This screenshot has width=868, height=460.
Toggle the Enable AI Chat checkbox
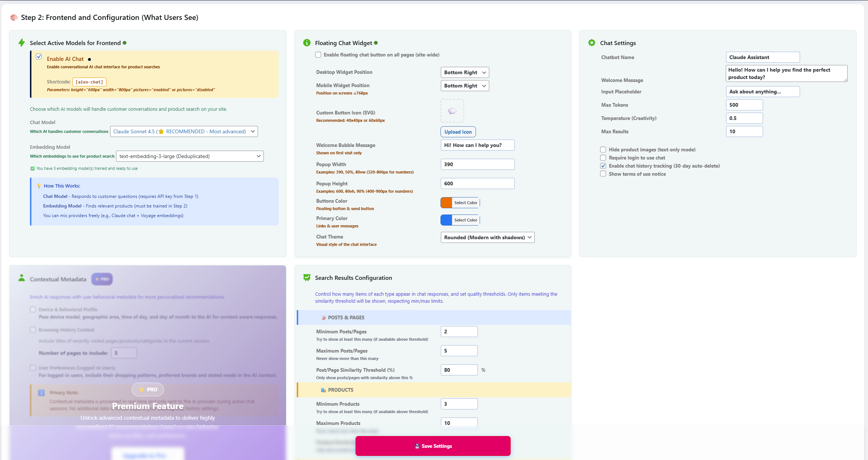(x=39, y=57)
